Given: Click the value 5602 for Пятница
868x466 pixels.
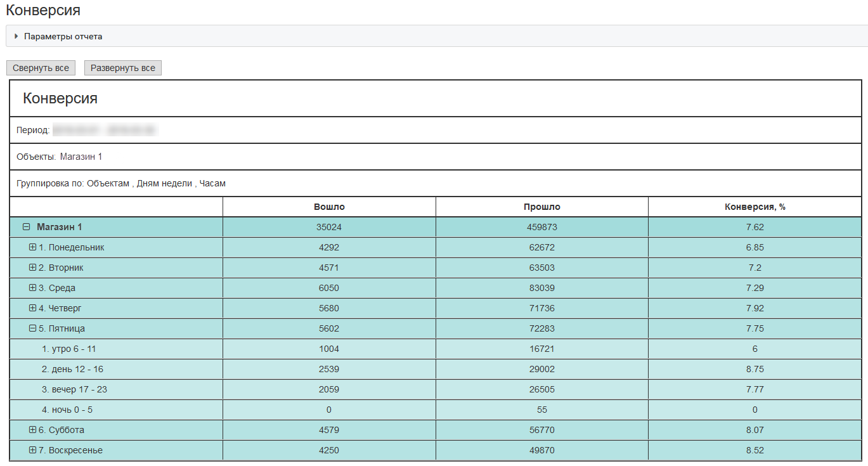Looking at the screenshot, I should [329, 328].
